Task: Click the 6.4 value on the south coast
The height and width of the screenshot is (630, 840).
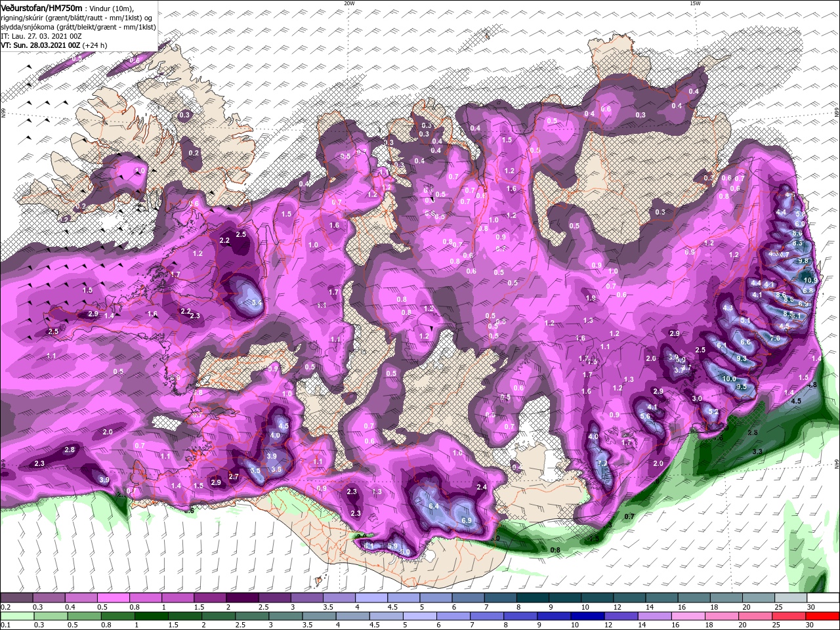Action: [x=433, y=507]
